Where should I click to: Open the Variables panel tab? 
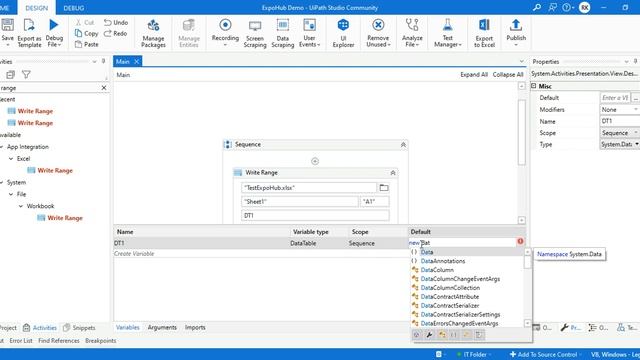(127, 327)
